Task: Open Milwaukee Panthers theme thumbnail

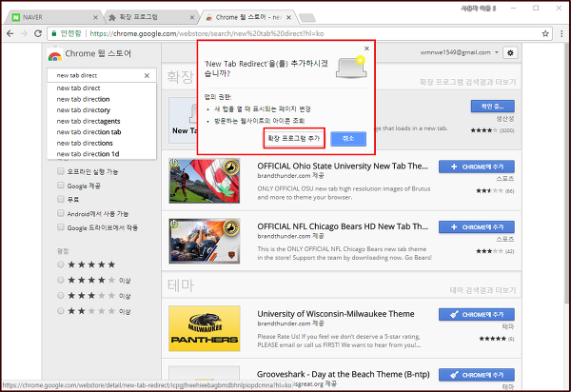Action: pyautogui.click(x=205, y=328)
